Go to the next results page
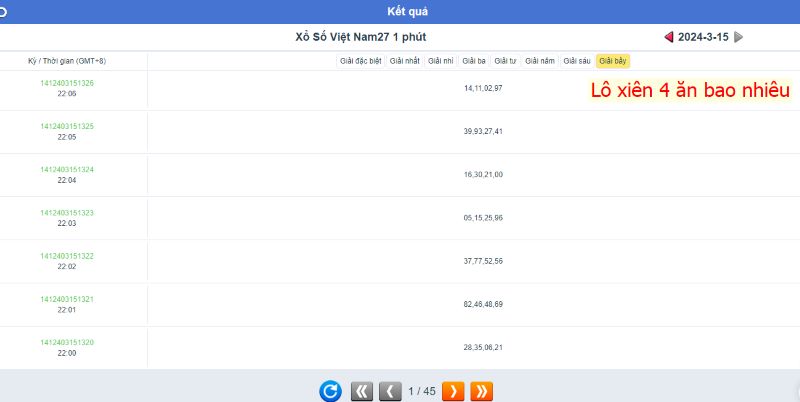This screenshot has width=800, height=402. 452,391
